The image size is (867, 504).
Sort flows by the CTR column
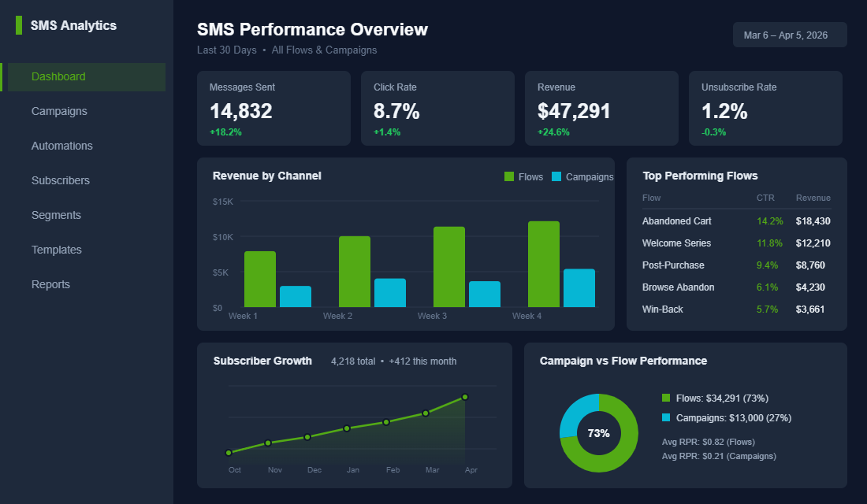(x=765, y=198)
